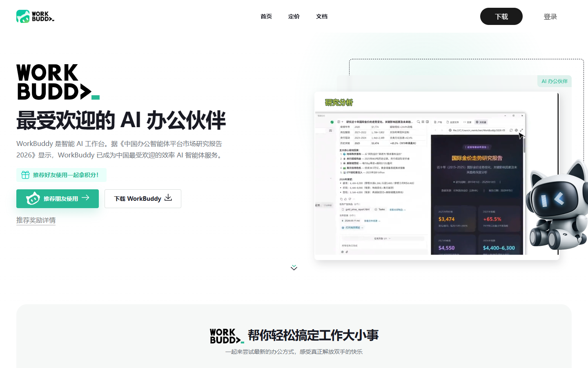The image size is (588, 368).
Task: Select the 变更 tab in demo preview
Action: [468, 122]
